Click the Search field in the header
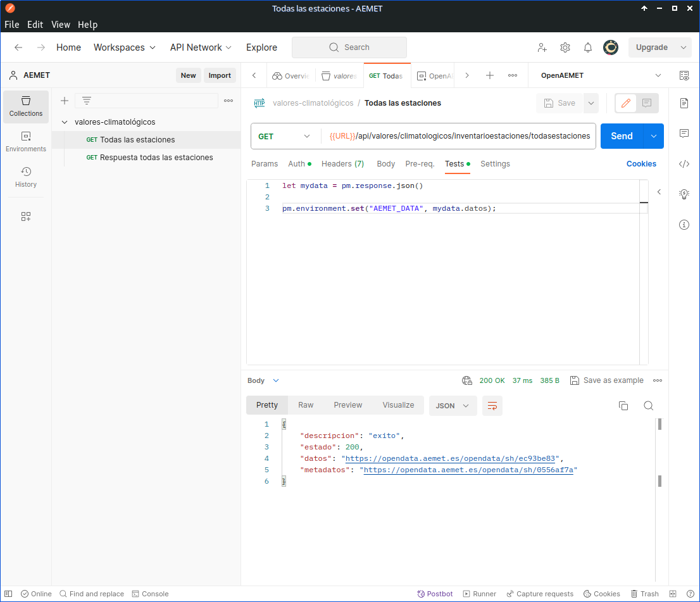The image size is (700, 602). [349, 47]
